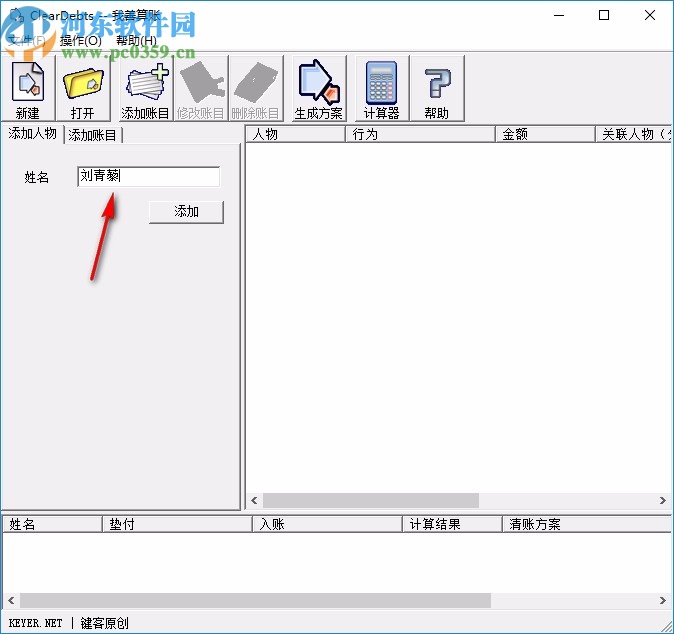Click the 清账方案 column header

(587, 524)
